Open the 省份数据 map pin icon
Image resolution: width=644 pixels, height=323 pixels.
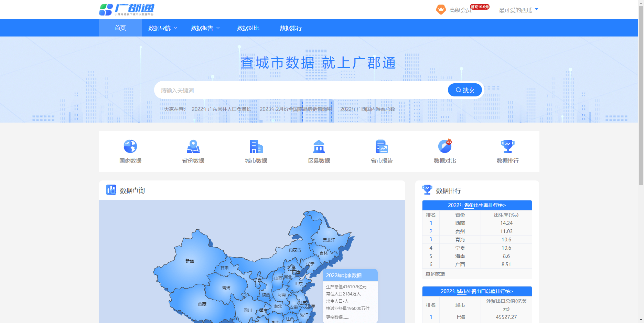click(x=193, y=146)
